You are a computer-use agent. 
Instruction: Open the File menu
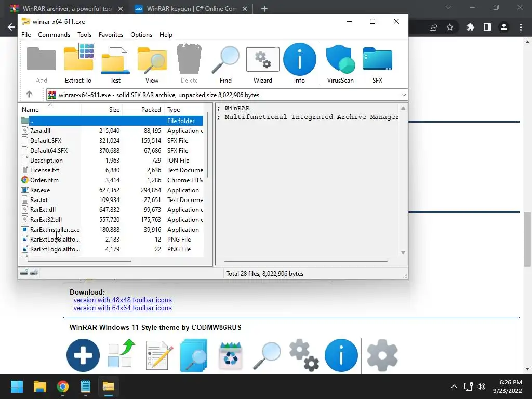pyautogui.click(x=26, y=35)
